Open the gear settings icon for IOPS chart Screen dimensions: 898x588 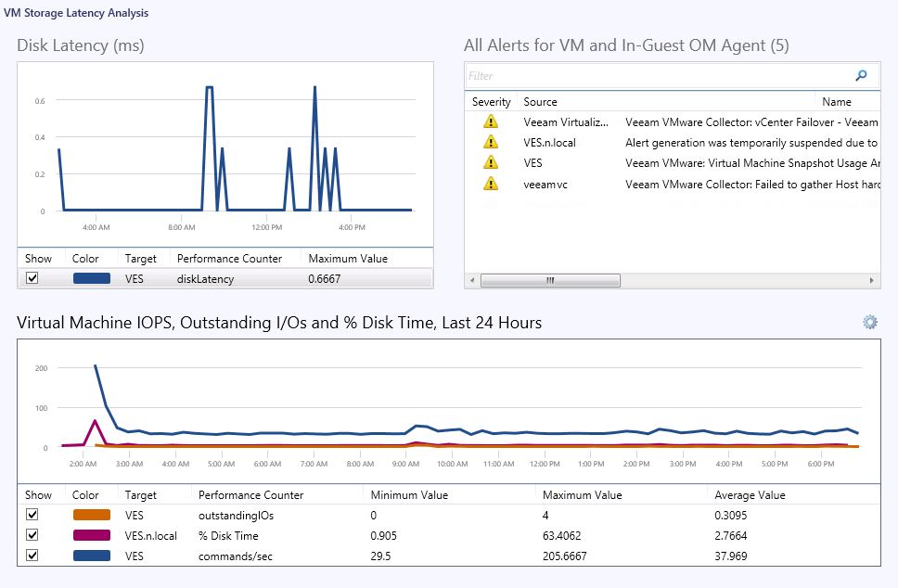point(869,322)
